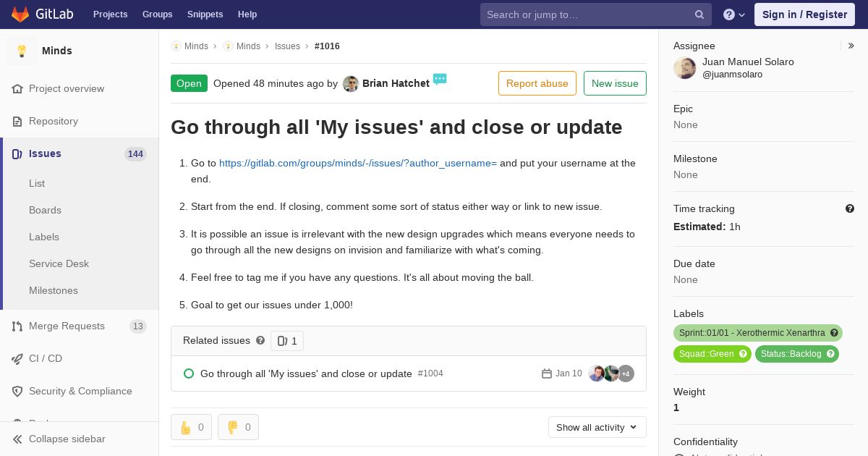The height and width of the screenshot is (456, 868).
Task: Click the Related issues help icon
Action: pos(260,340)
